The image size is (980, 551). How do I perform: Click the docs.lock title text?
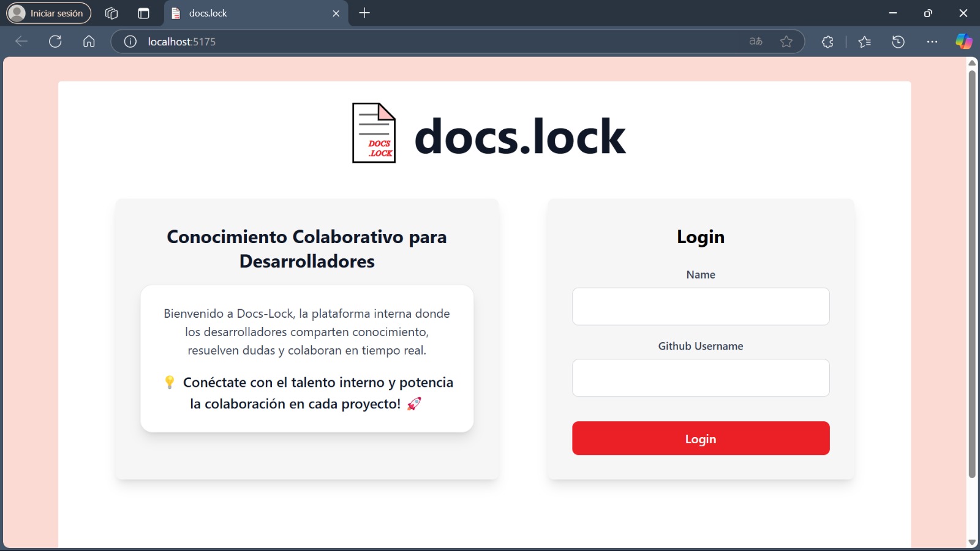coord(520,136)
